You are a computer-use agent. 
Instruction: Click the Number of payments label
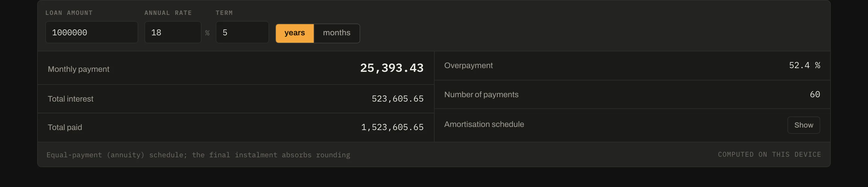click(481, 95)
